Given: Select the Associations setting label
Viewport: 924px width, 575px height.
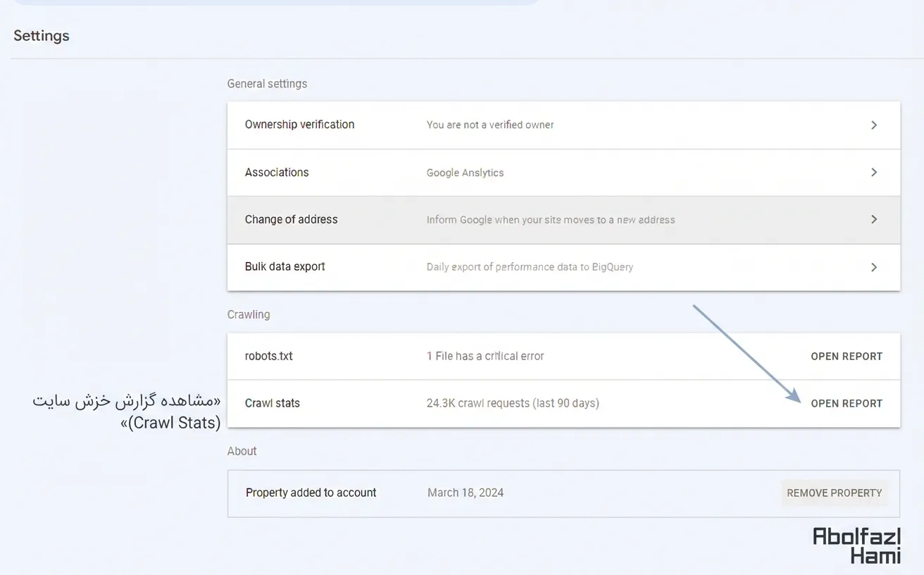Looking at the screenshot, I should click(277, 173).
